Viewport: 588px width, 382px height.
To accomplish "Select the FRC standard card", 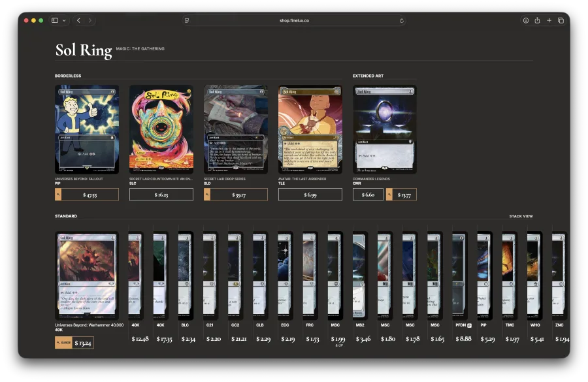I will point(310,275).
